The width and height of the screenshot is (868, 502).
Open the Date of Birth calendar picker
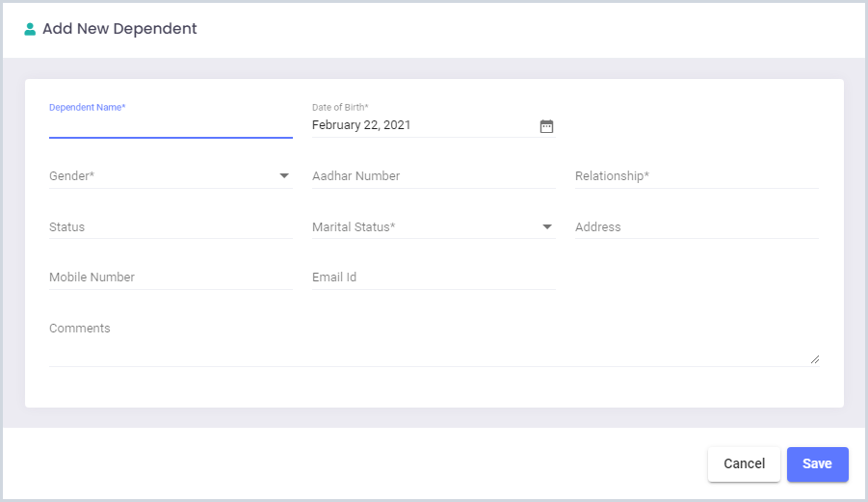pos(546,126)
